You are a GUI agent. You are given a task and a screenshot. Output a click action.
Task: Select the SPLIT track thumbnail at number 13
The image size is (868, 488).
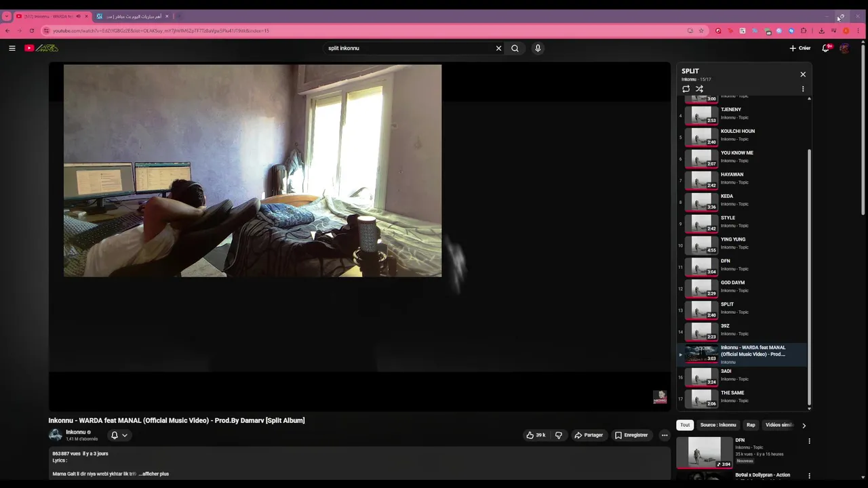click(x=701, y=310)
